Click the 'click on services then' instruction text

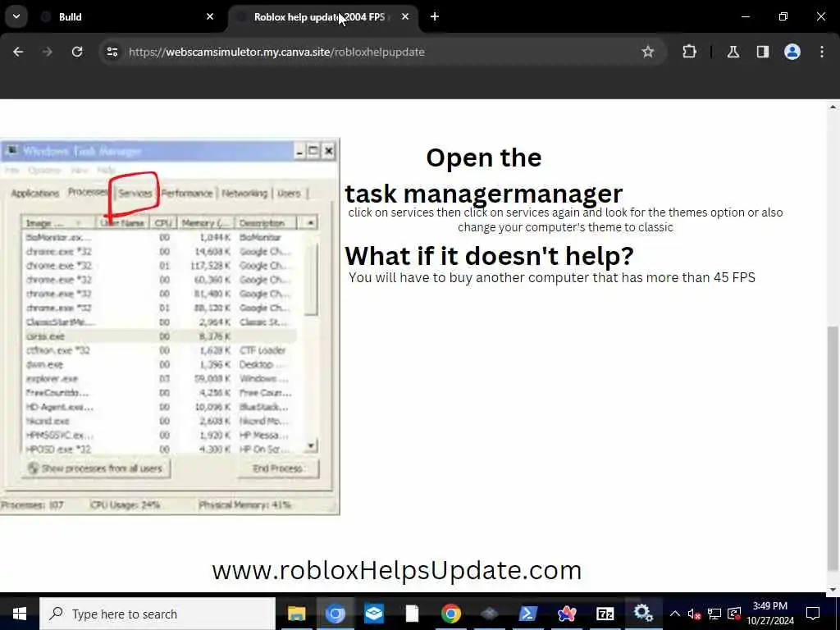[x=565, y=220]
